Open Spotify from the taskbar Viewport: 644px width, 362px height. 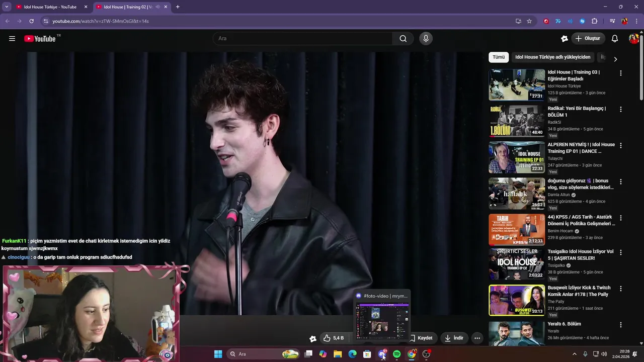point(396,354)
